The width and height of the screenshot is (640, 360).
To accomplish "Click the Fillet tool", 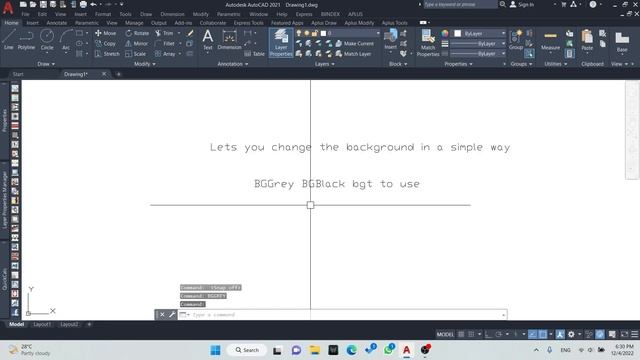I will click(164, 43).
